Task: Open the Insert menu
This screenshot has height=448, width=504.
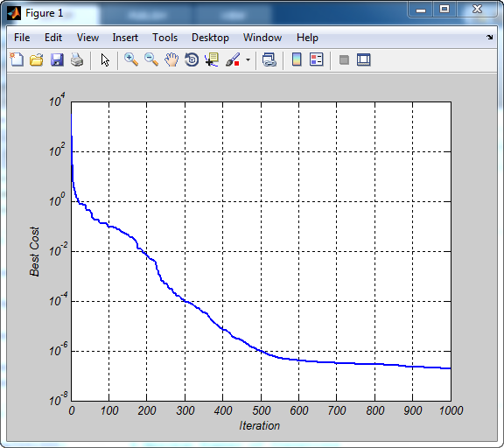Action: 125,38
